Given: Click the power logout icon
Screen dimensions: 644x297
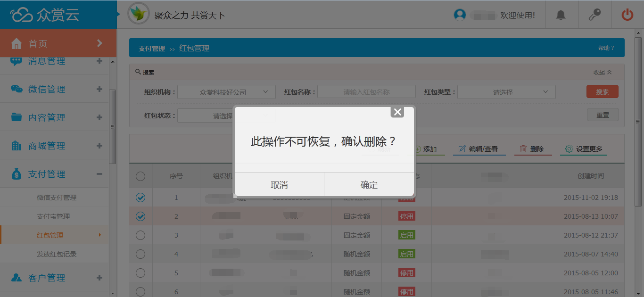Looking at the screenshot, I should pyautogui.click(x=627, y=15).
